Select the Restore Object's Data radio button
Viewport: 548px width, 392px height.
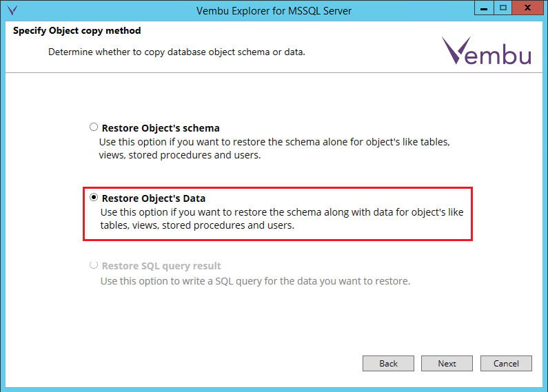click(94, 198)
